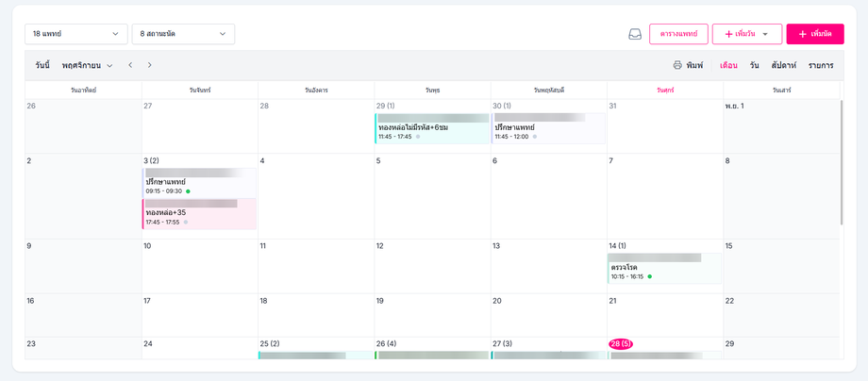868x381 pixels.
Task: Go to previous month with left chevron
Action: click(130, 65)
